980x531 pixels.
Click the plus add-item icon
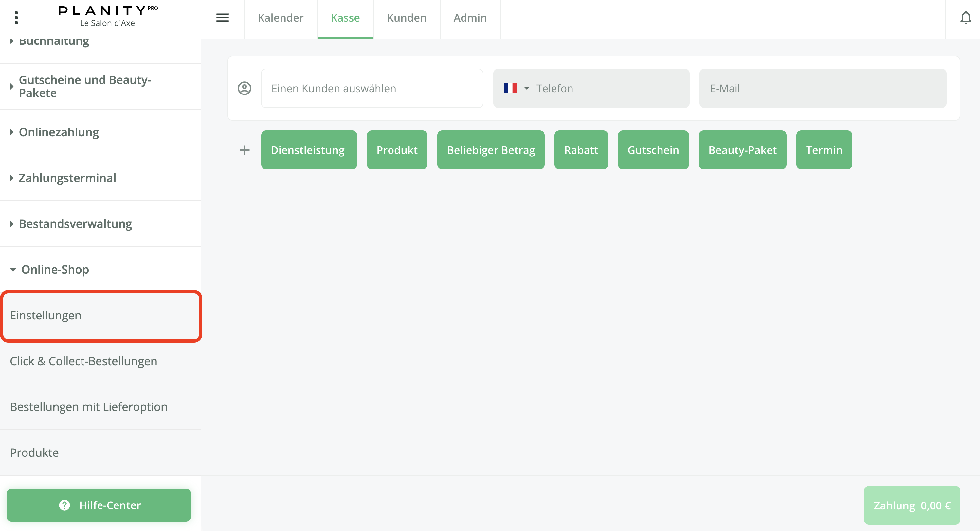(245, 150)
